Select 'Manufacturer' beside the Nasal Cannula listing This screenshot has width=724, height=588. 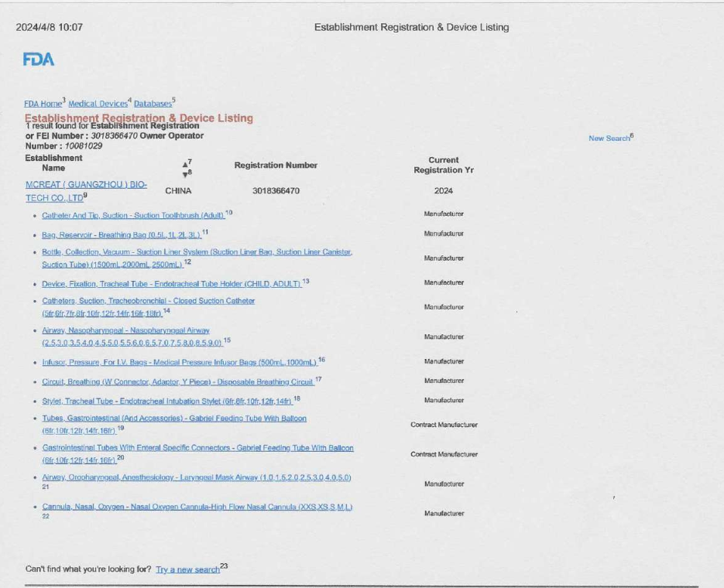444,514
